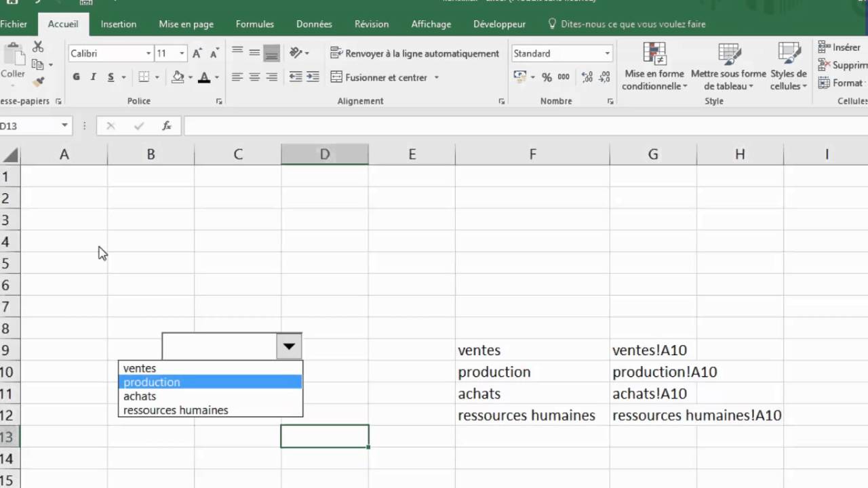Apply thousands separator 000 style
868x488 pixels.
point(564,77)
